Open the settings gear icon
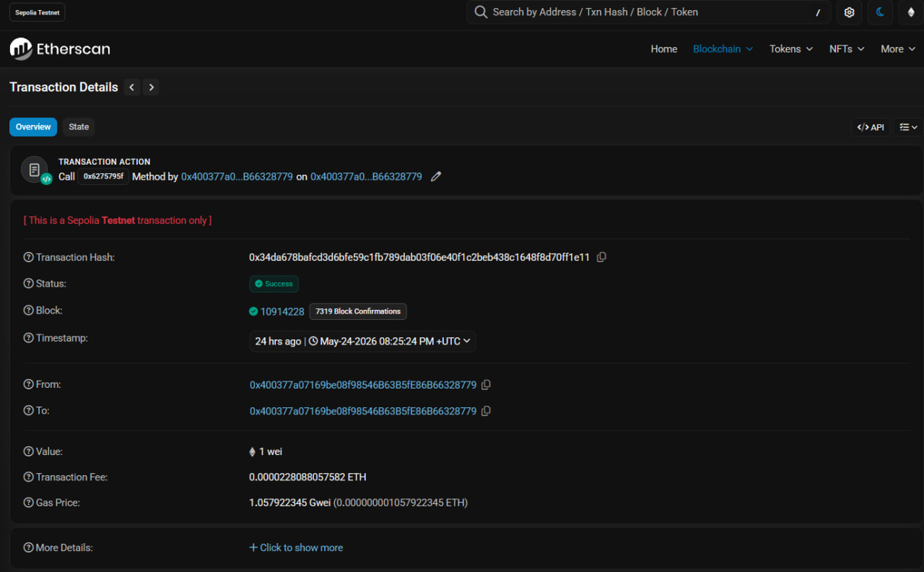 coord(849,12)
